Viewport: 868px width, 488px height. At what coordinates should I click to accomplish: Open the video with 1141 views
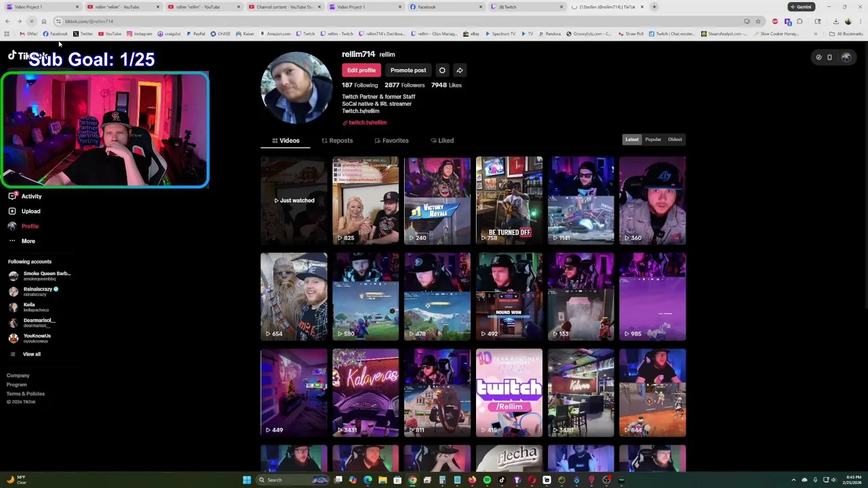pyautogui.click(x=581, y=201)
